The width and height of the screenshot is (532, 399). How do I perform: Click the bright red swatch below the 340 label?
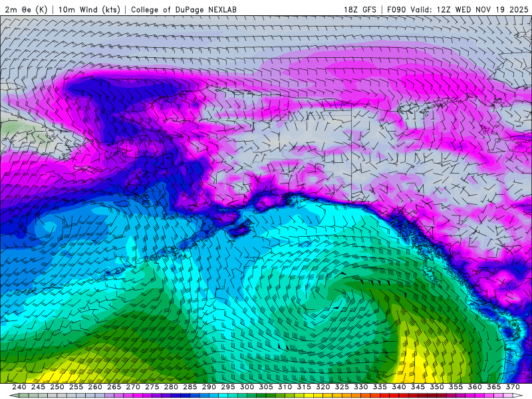click(394, 396)
